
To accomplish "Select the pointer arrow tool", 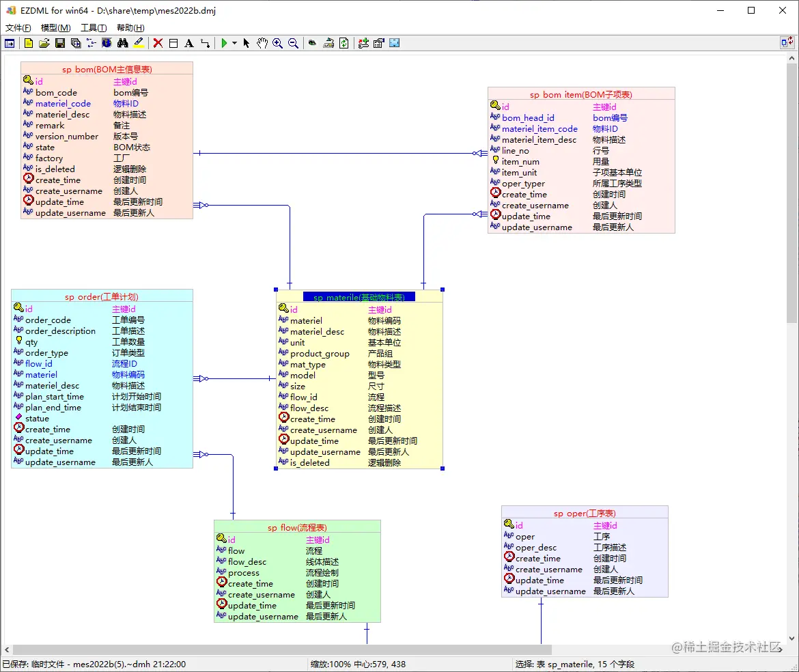I will 247,43.
